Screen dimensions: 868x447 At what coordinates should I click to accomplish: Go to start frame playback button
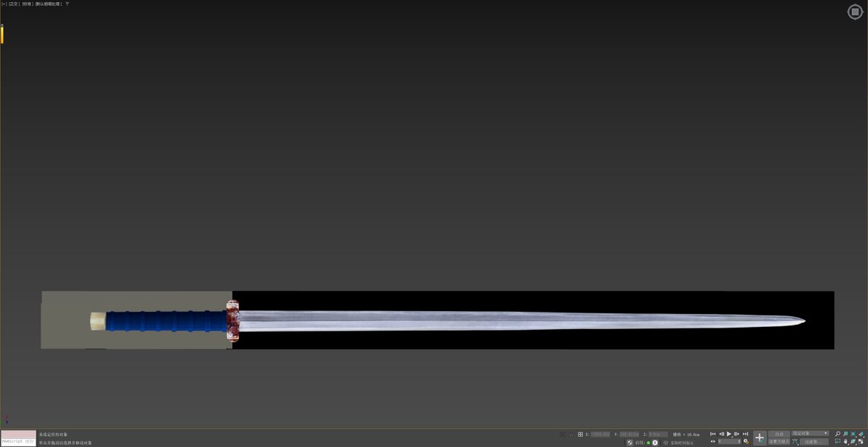(x=713, y=434)
